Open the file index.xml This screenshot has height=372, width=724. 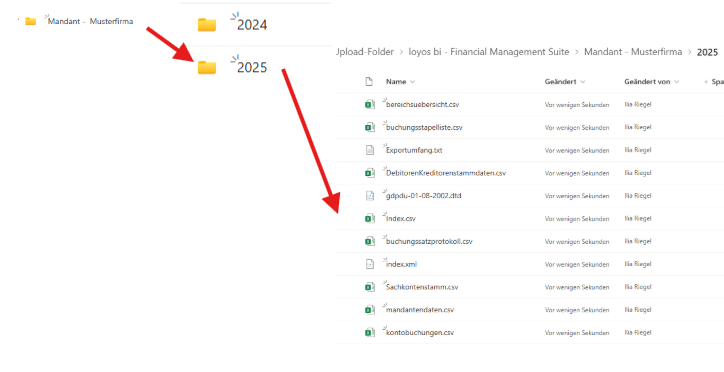pyautogui.click(x=401, y=264)
